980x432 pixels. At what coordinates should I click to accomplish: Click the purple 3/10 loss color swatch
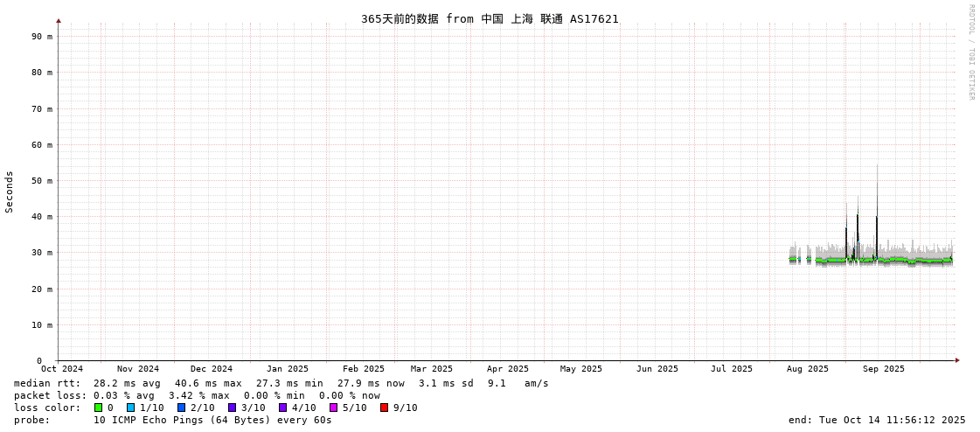233,408
